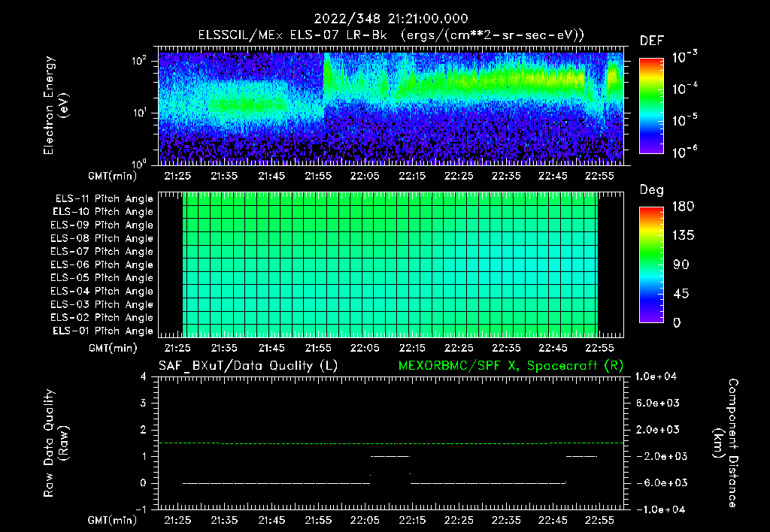The width and height of the screenshot is (770, 532).
Task: Click '22:35' time label under the spectrogram
Action: point(506,176)
